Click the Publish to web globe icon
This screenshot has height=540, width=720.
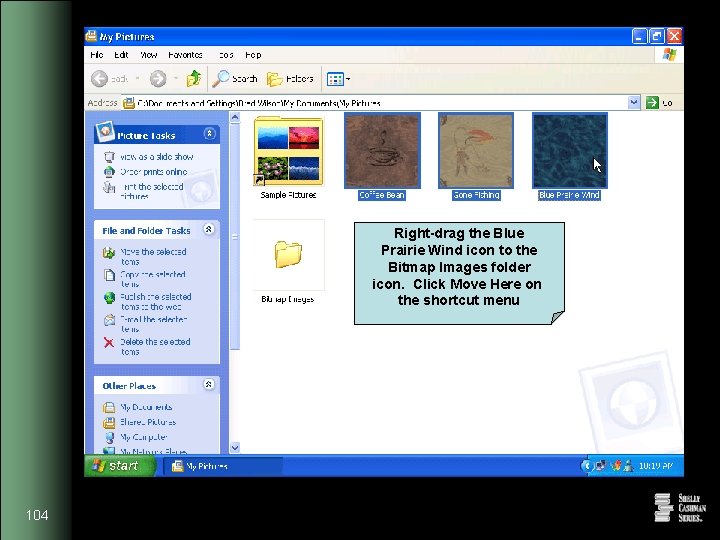(109, 298)
